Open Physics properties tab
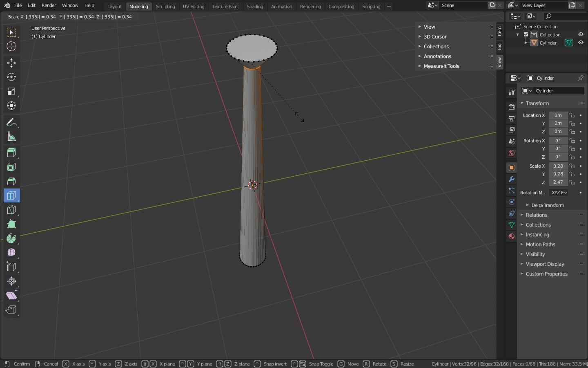 [x=512, y=202]
